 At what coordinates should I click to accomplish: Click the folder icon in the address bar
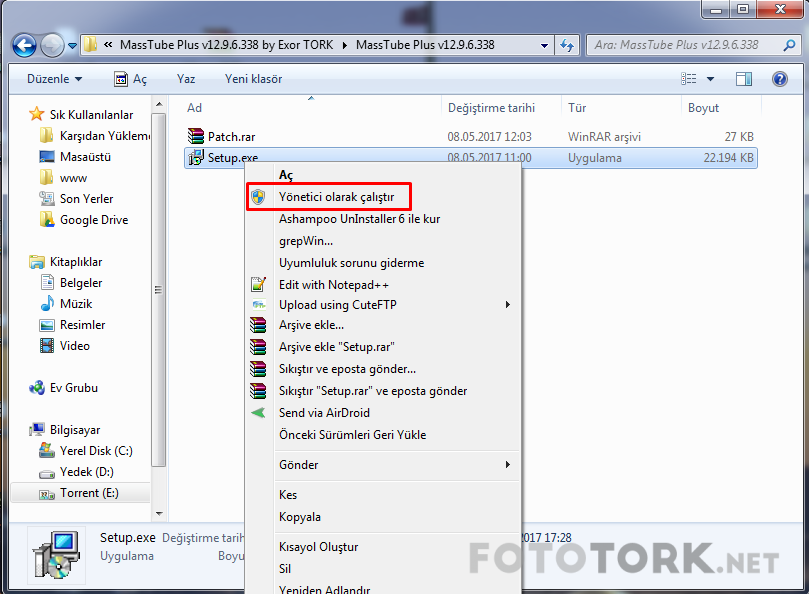91,45
